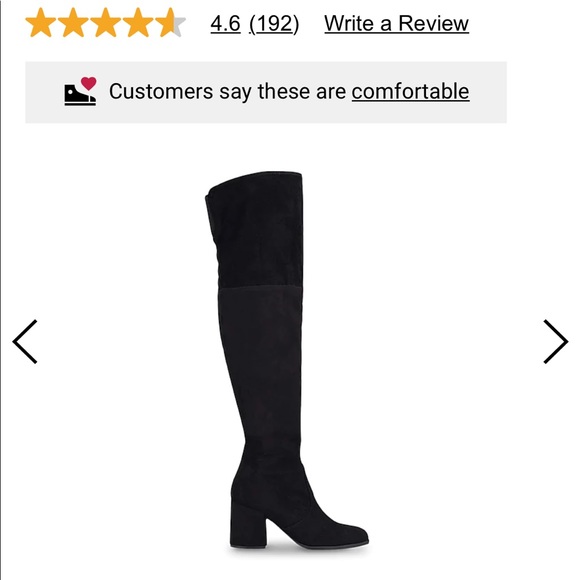Click the partially filled fifth star
580x580 pixels.
click(x=171, y=23)
